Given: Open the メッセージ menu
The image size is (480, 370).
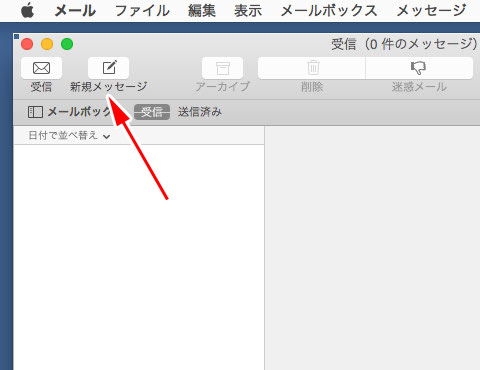Looking at the screenshot, I should tap(431, 11).
